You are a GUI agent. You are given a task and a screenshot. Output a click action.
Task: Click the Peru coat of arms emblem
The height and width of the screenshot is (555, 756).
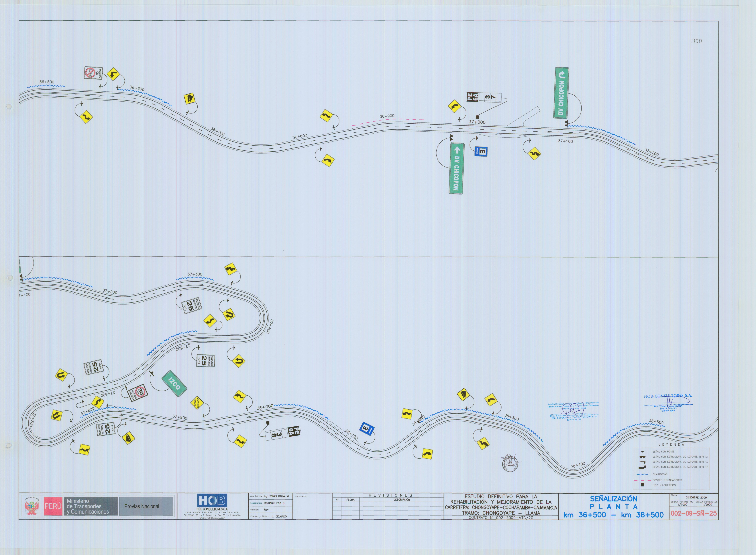32,506
